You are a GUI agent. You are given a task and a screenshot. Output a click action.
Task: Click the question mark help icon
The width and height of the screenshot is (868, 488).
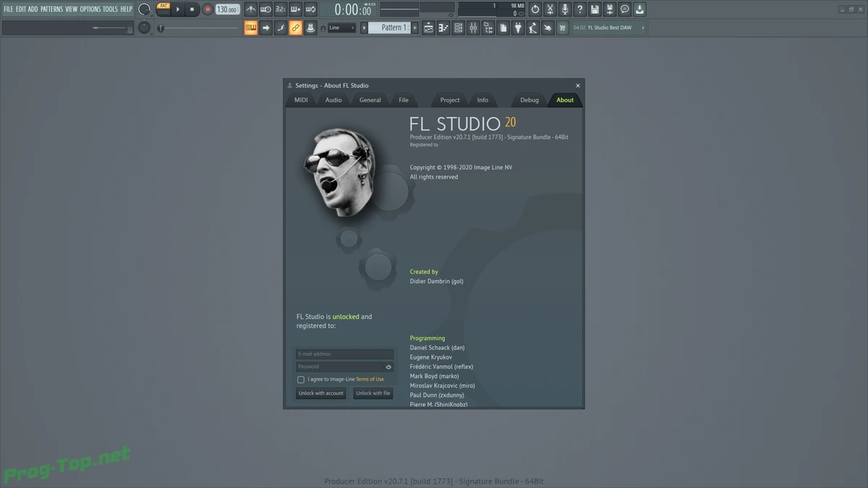[x=580, y=9]
